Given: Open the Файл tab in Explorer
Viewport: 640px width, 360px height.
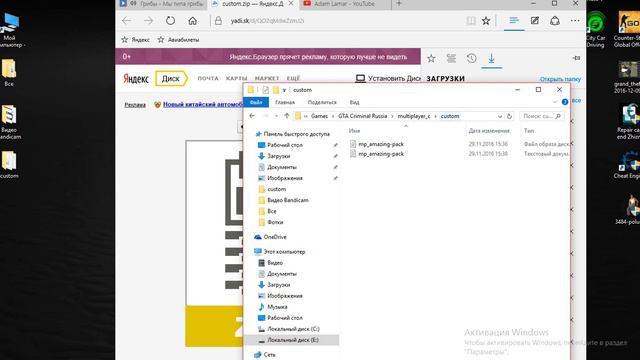Looking at the screenshot, I should pos(256,102).
